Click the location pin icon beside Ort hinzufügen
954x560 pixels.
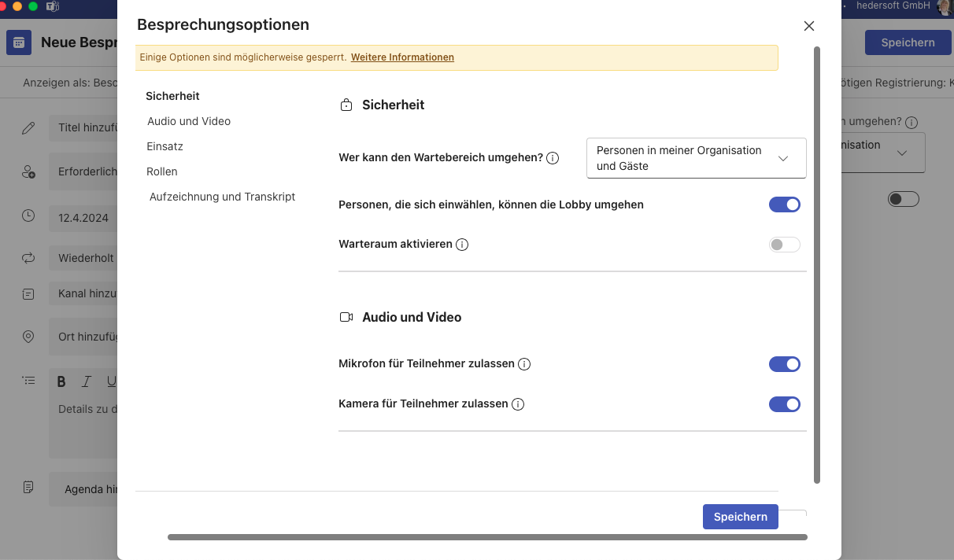coord(28,337)
